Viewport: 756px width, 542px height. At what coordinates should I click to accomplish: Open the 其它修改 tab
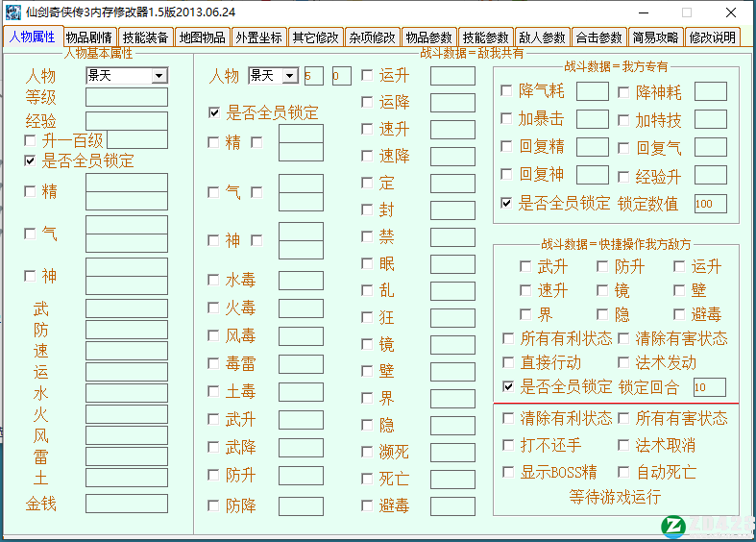tap(316, 37)
